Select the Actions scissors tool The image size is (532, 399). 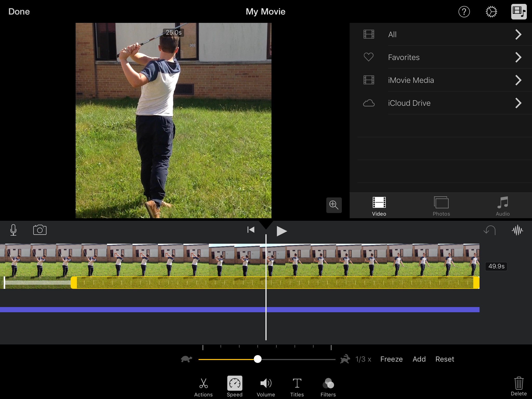pyautogui.click(x=203, y=387)
